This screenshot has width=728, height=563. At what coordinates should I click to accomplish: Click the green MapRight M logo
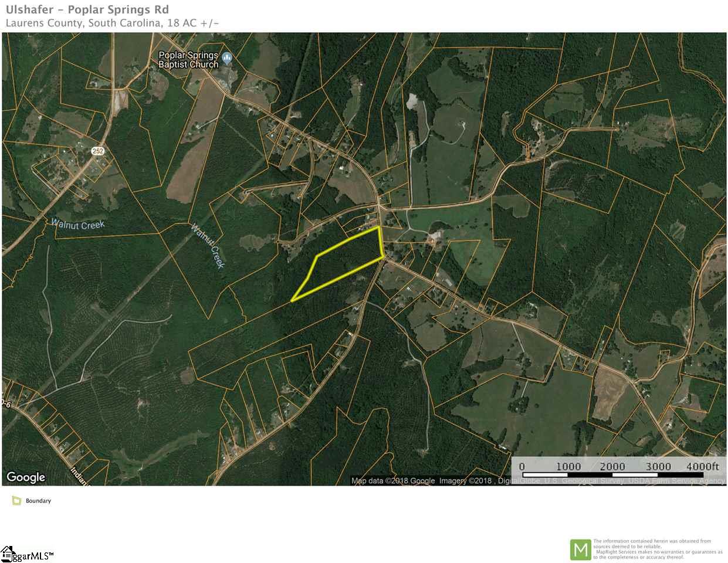[x=580, y=550]
